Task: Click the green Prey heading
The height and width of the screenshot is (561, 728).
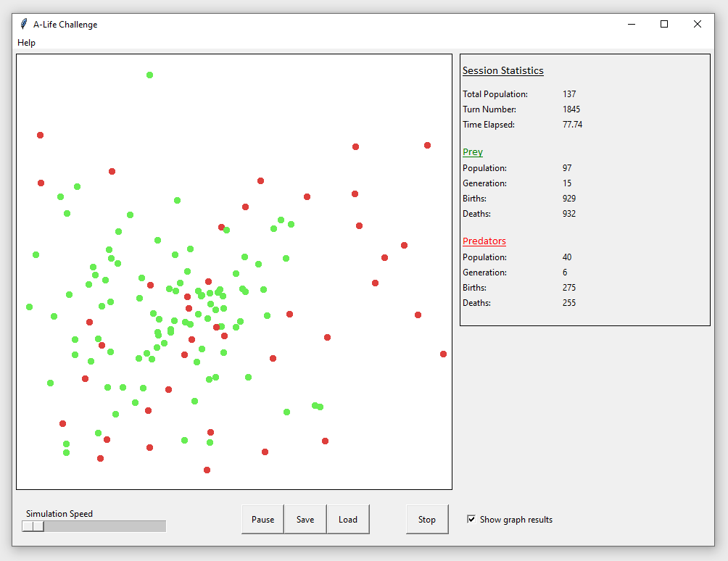Action: click(x=473, y=152)
